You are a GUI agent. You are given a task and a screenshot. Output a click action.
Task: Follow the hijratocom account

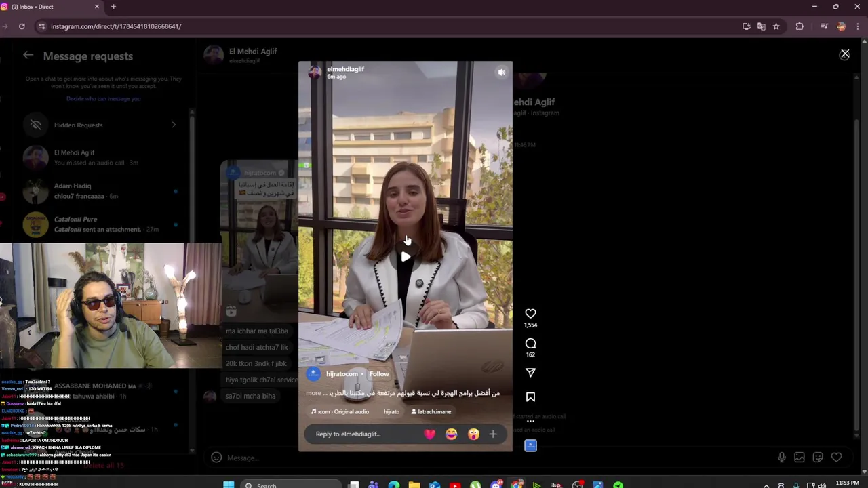pos(379,374)
